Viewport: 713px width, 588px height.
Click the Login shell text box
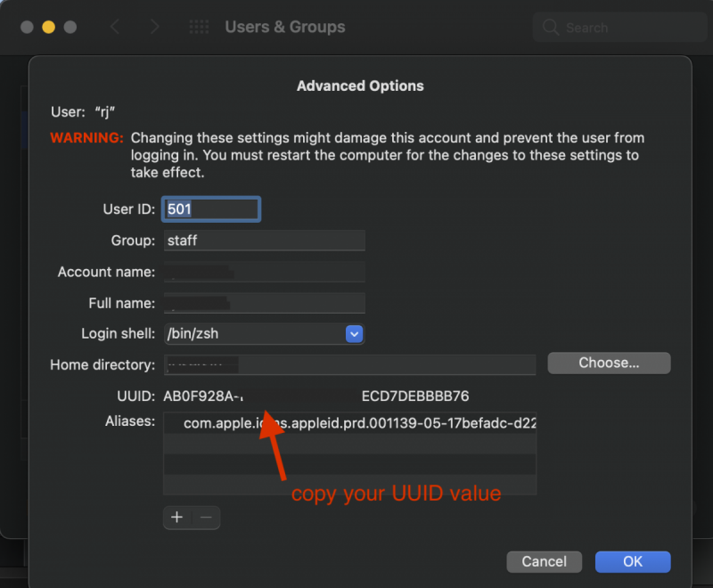[x=253, y=334]
